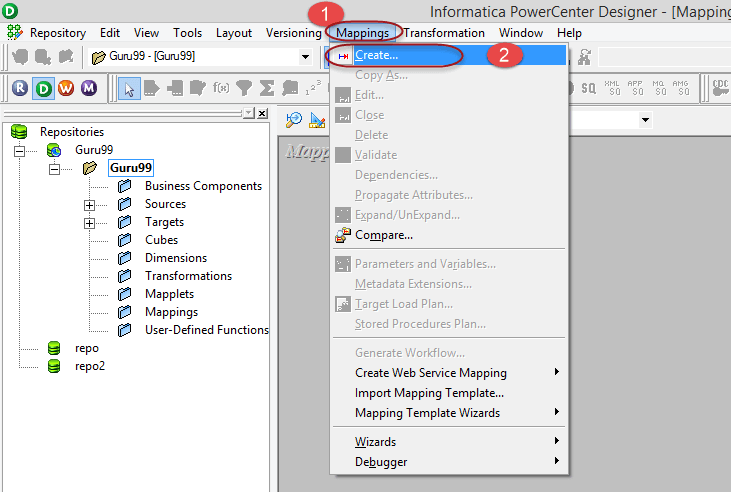Collapse the Guru99 repository node
Screen dimensions: 731x492
click(x=19, y=151)
